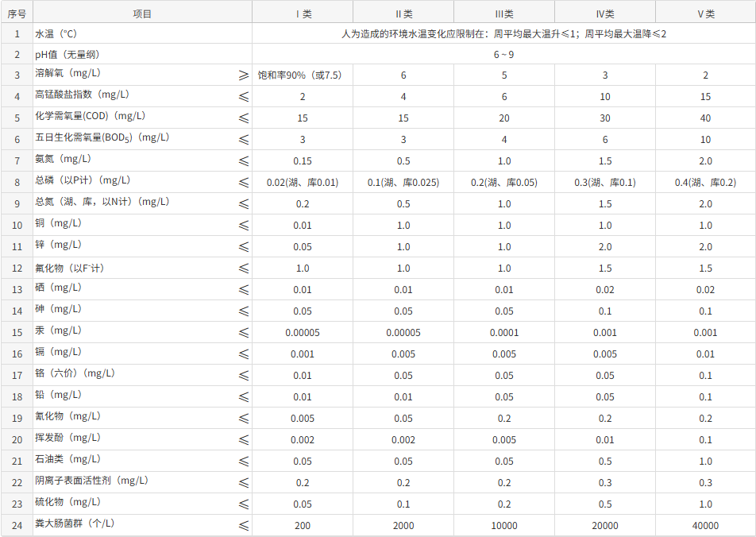Click the 40000 value in 粪大肠菌群 row
756x537 pixels.
(x=705, y=526)
